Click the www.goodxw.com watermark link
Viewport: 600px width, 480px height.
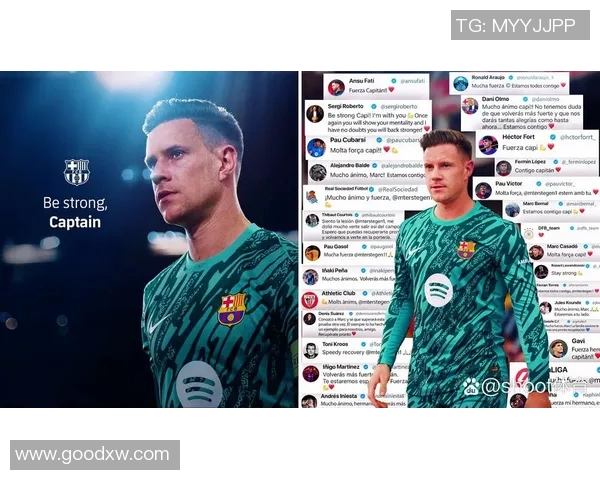[95, 455]
